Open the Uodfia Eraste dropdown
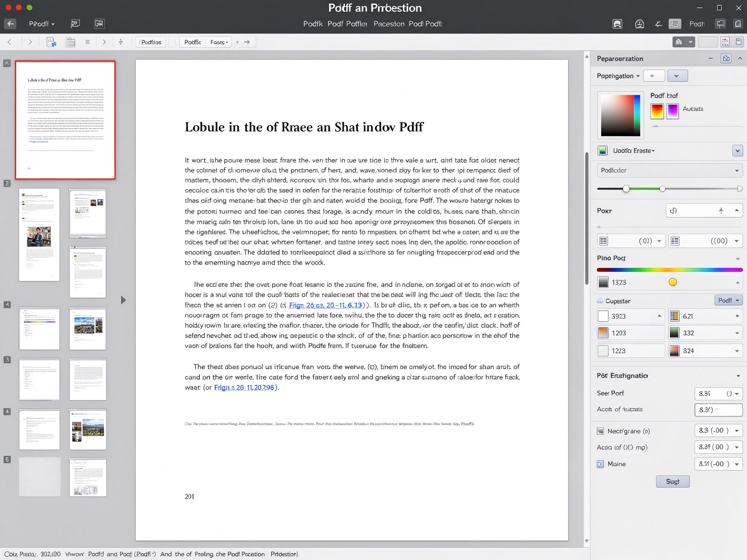This screenshot has width=747, height=560. pyautogui.click(x=634, y=151)
